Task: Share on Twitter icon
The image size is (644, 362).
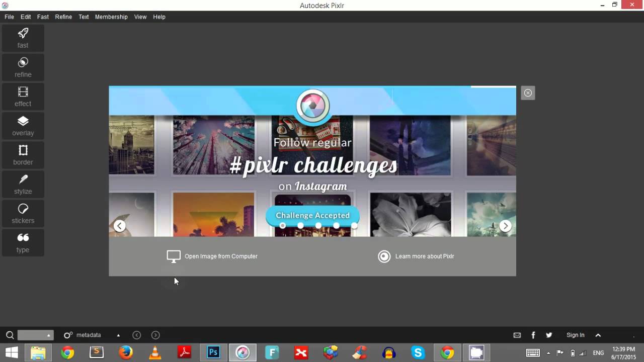Action: (x=549, y=335)
